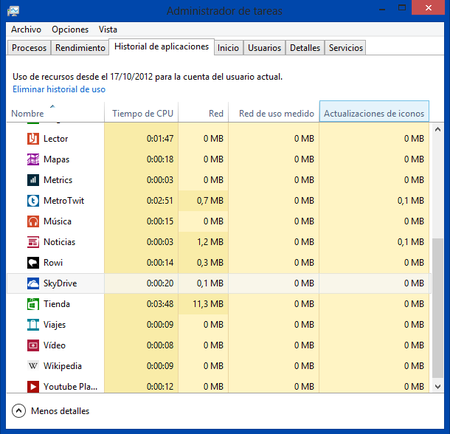Select the Mapas row name

tap(56, 160)
